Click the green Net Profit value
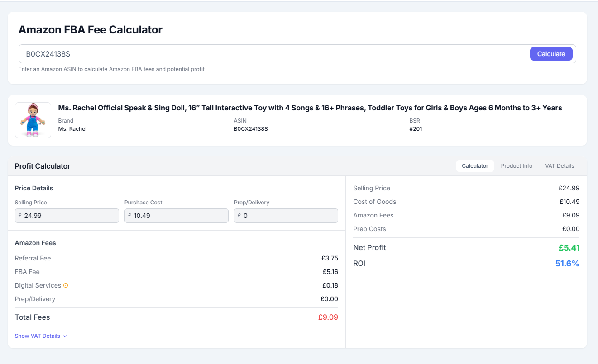The width and height of the screenshot is (598, 364). 569,248
